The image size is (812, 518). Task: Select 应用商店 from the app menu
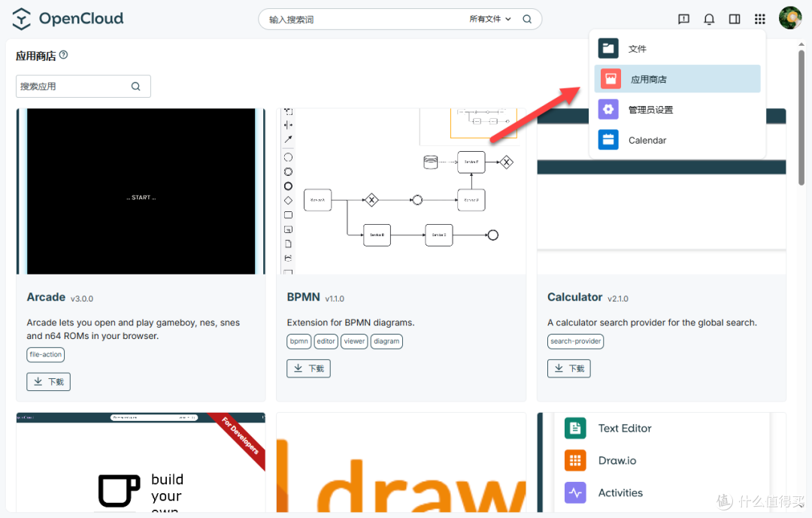click(x=677, y=79)
